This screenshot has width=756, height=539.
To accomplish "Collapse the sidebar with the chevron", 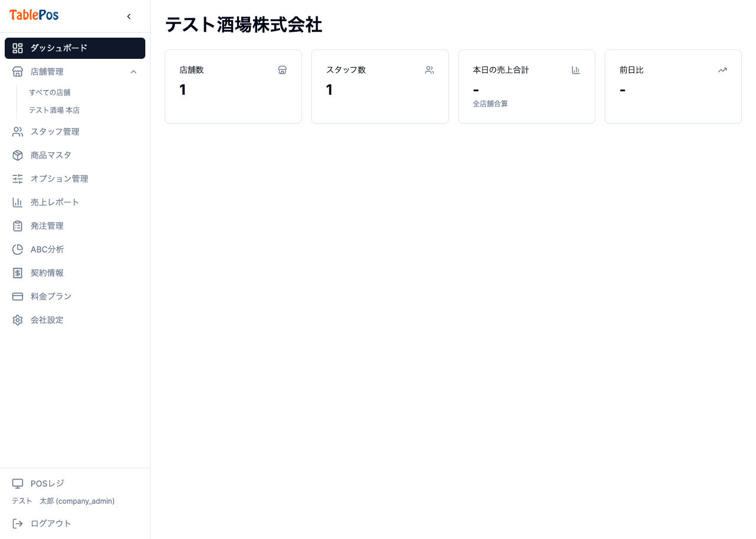I will [129, 16].
